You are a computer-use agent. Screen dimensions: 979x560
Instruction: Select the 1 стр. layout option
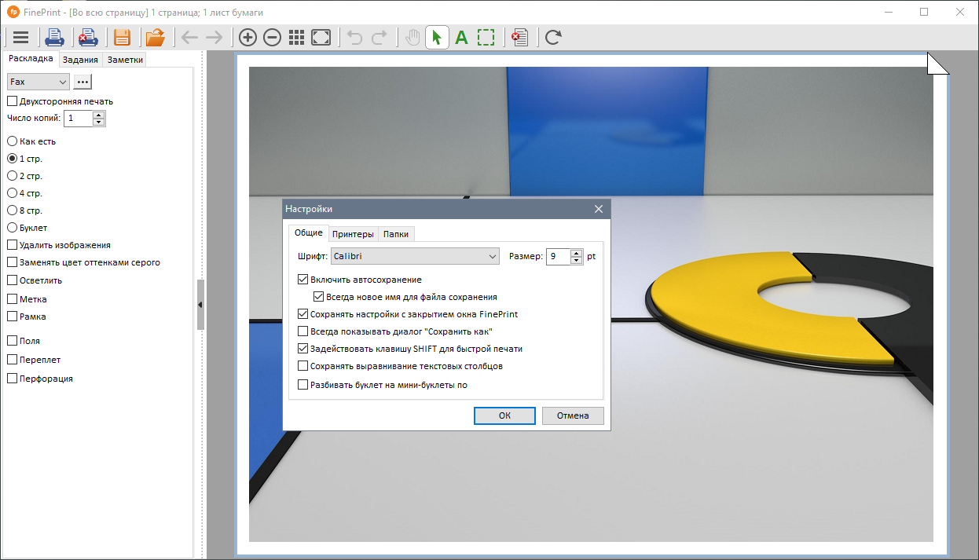[12, 159]
